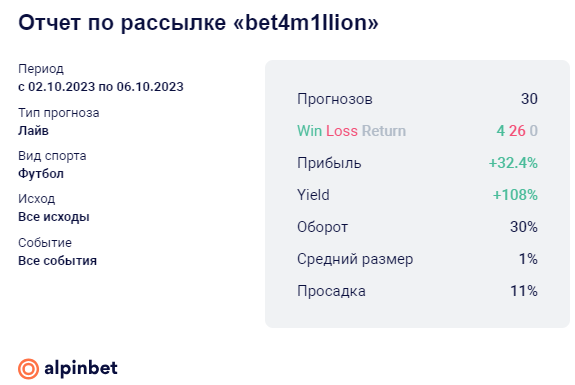Click the Прогнозов count value 30
The image size is (575, 385).
pyautogui.click(x=529, y=99)
